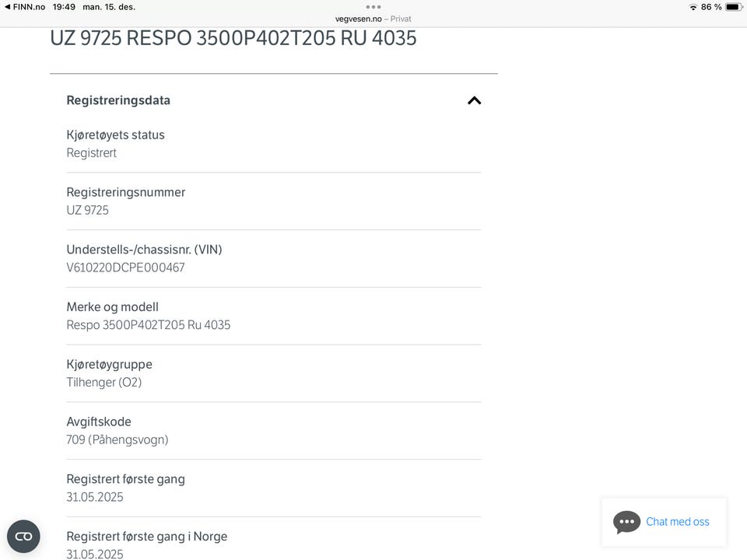
Task: Tap the vegvesen.no address bar
Action: coord(373,19)
